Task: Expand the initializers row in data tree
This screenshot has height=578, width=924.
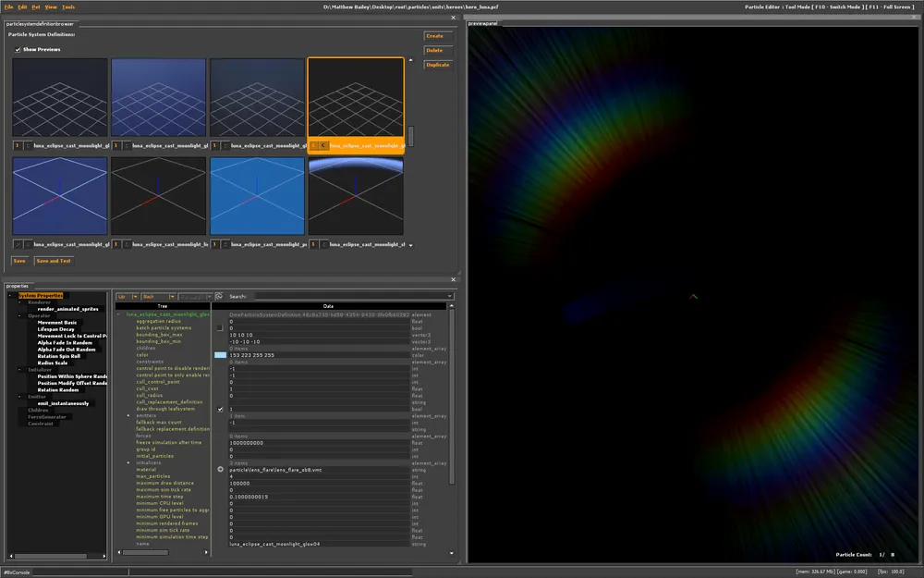Action: (x=128, y=463)
